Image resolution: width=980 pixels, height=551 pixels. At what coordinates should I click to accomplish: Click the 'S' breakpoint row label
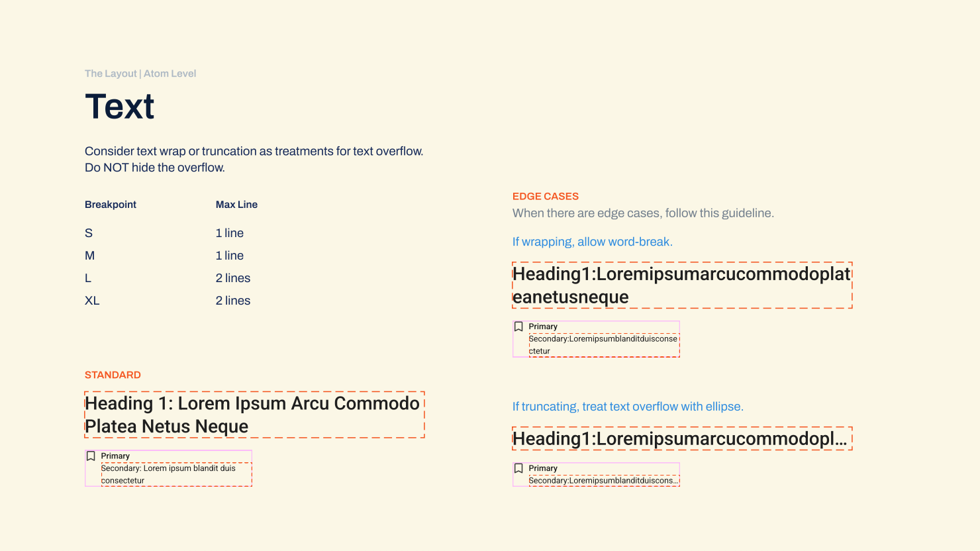point(89,233)
